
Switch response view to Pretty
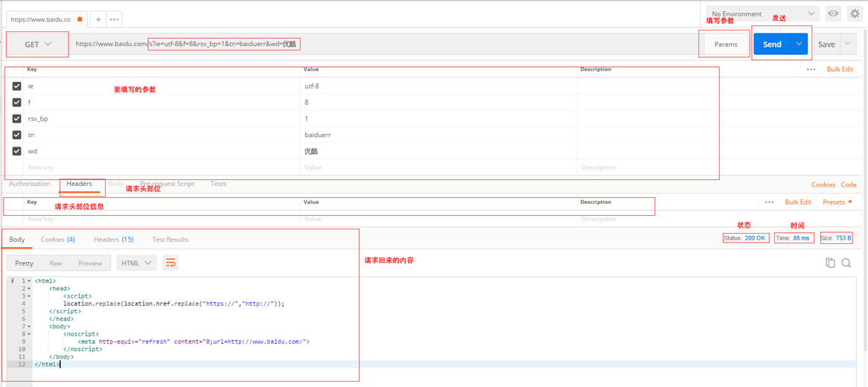[x=24, y=263]
